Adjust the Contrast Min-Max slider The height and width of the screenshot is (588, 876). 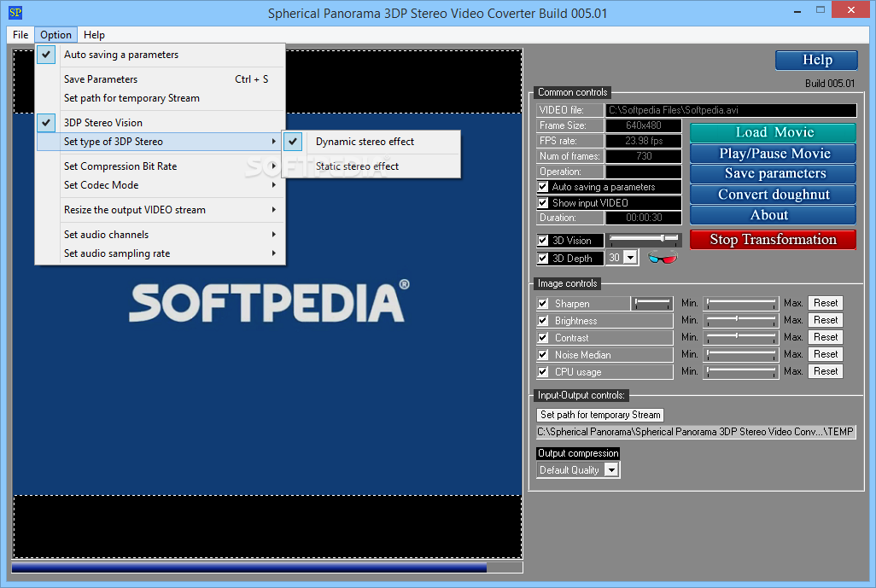coord(741,337)
